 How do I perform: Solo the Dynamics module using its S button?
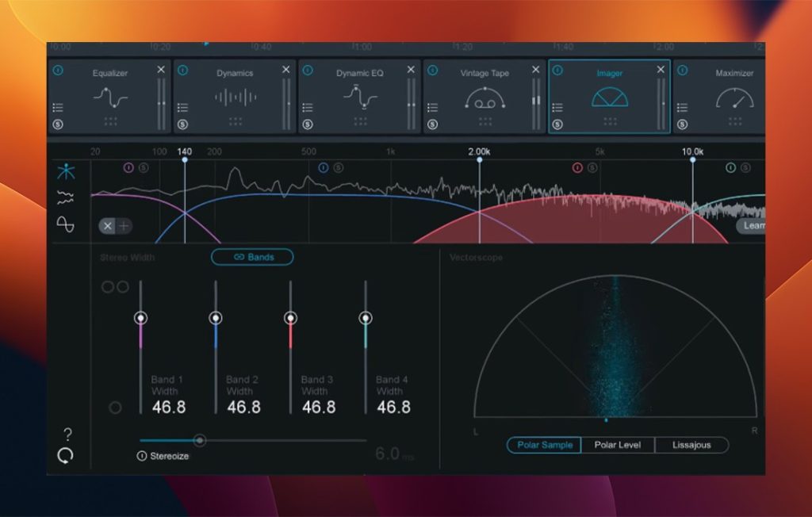point(182,124)
